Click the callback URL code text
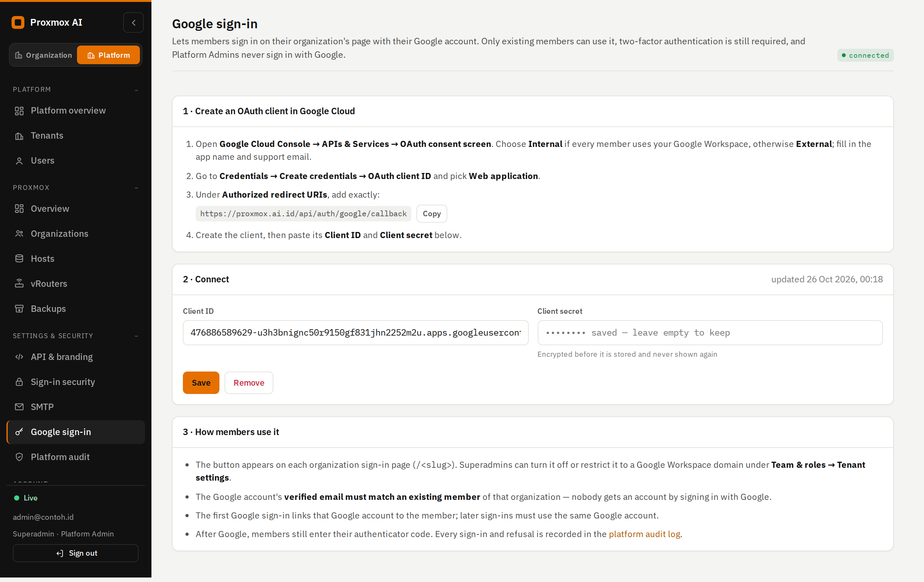This screenshot has width=924, height=582. tap(303, 214)
